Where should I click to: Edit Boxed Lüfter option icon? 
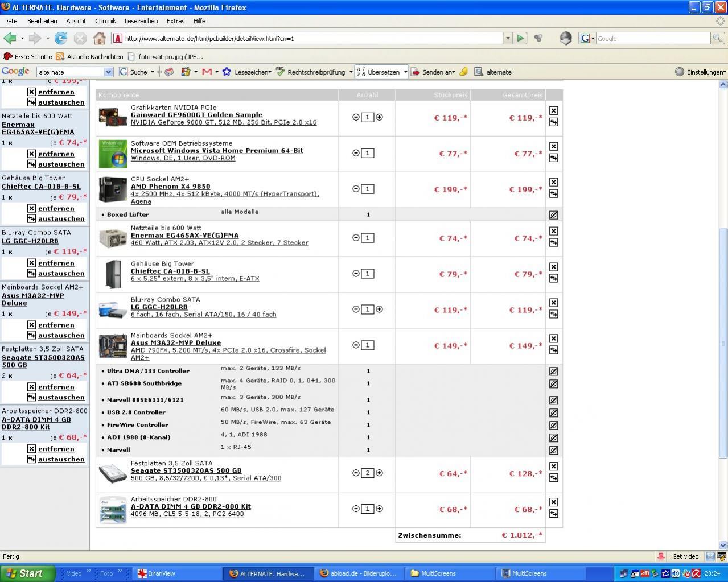[553, 215]
